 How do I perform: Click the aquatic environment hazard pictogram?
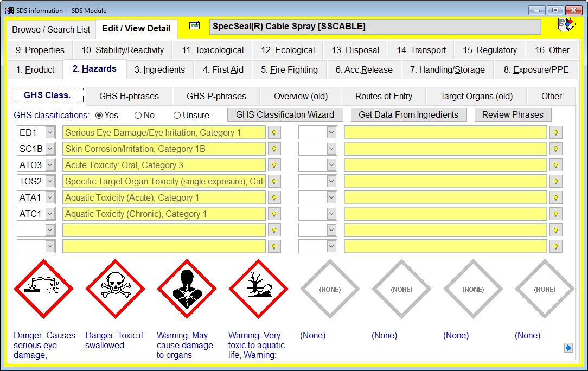[259, 289]
